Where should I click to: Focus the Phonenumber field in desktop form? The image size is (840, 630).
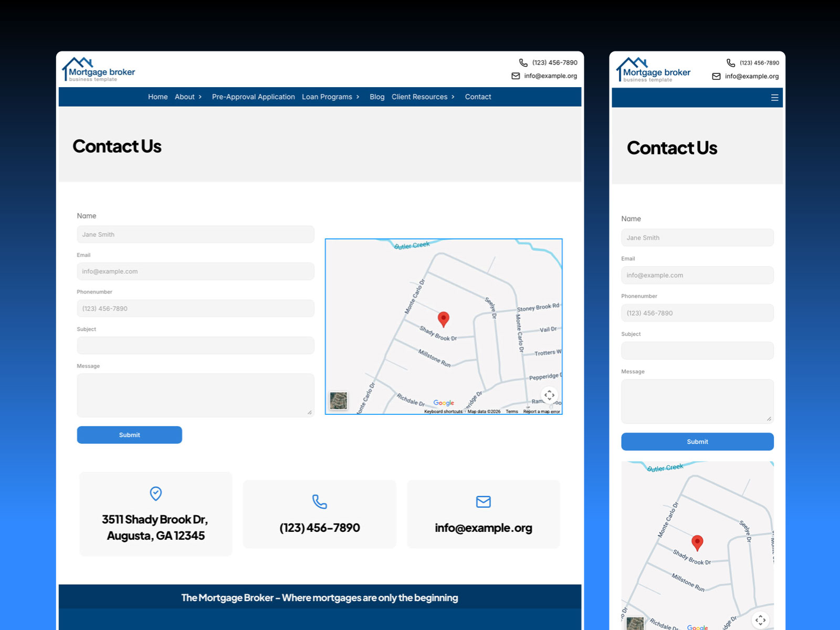[196, 309]
